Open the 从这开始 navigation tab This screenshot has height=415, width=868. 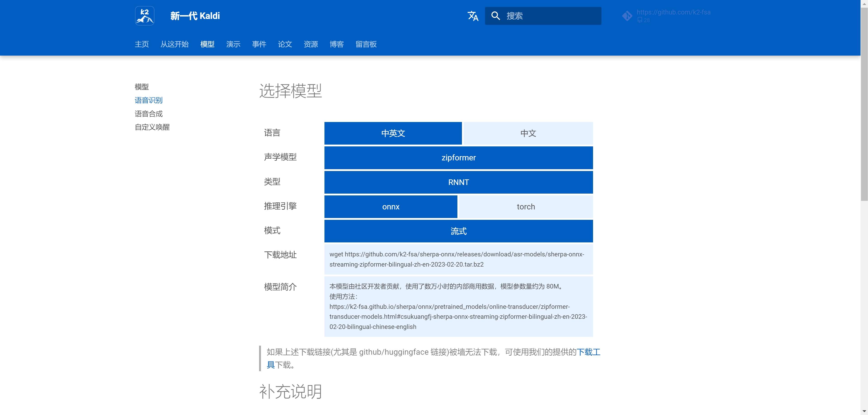tap(174, 44)
